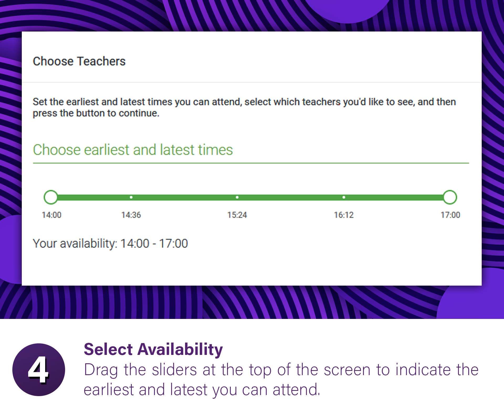
Task: Click the green 'Choose earliest and latest times' heading
Action: 133,150
